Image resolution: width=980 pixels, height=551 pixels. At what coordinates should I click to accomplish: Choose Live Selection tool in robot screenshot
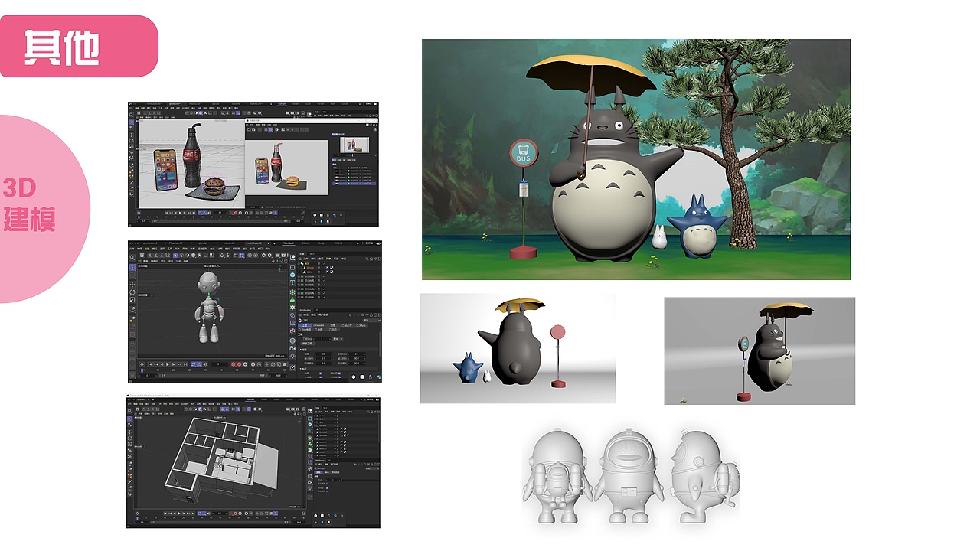(132, 267)
